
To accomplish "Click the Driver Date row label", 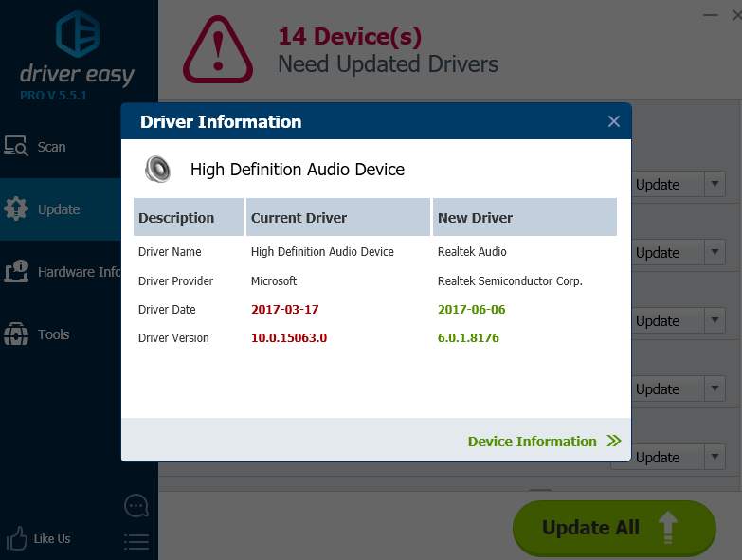I will click(x=167, y=309).
